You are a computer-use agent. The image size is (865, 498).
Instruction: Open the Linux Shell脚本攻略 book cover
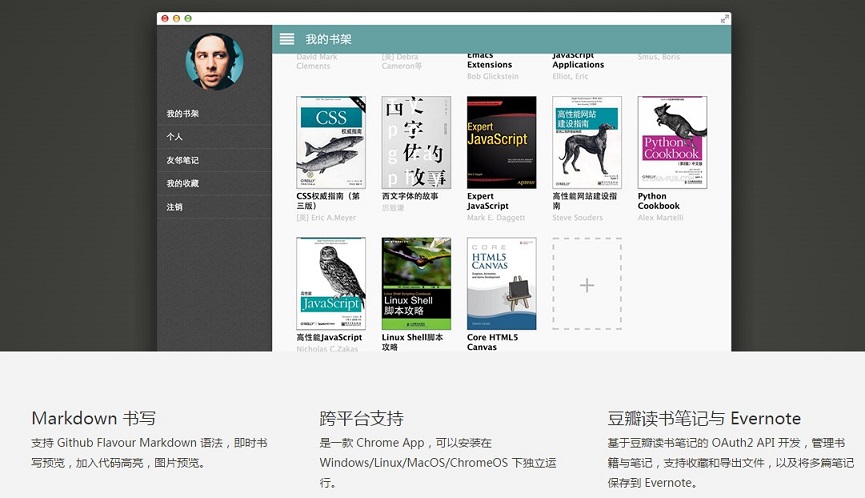[x=416, y=283]
